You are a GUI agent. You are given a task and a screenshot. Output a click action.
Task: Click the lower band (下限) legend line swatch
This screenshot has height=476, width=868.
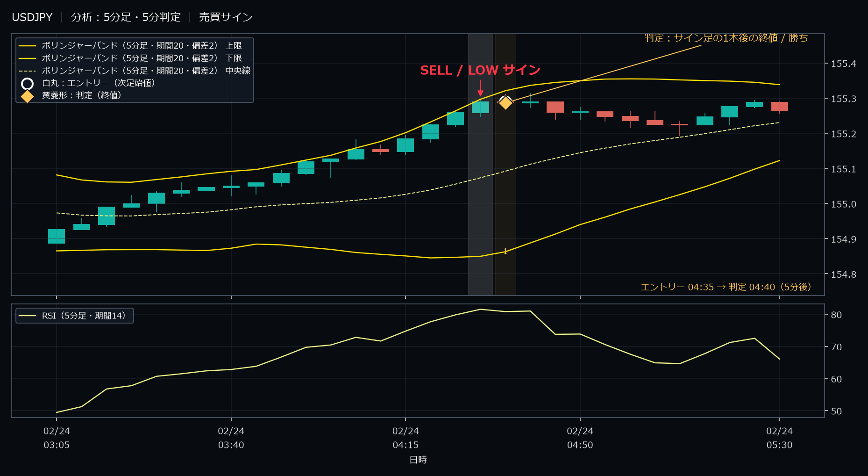tap(28, 58)
